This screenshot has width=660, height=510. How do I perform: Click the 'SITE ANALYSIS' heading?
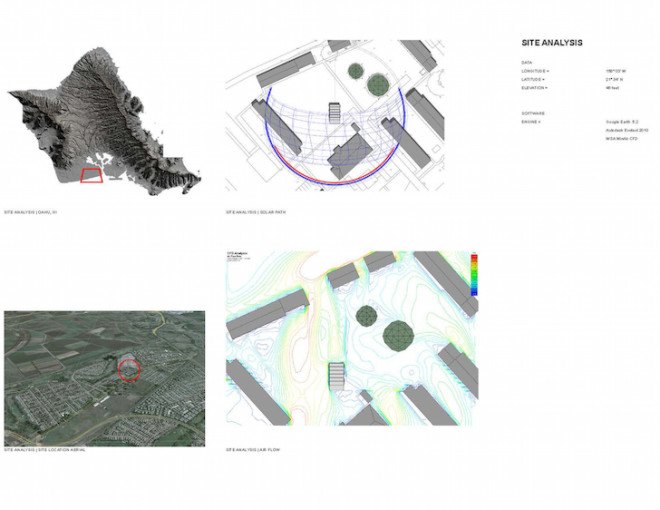click(552, 43)
